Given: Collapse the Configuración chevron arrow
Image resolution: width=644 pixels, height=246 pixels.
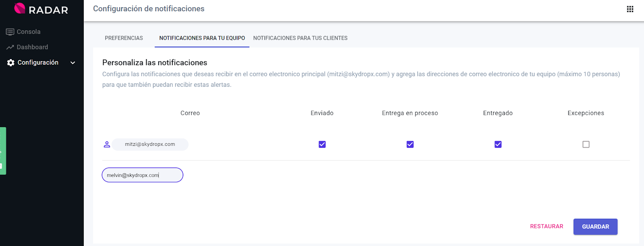Looking at the screenshot, I should click(x=73, y=63).
